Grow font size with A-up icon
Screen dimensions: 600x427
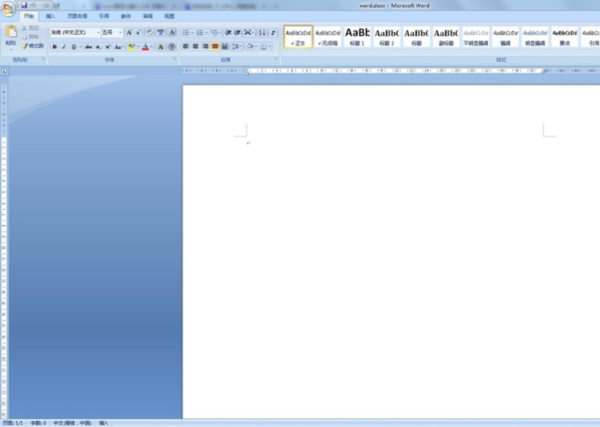coord(129,33)
